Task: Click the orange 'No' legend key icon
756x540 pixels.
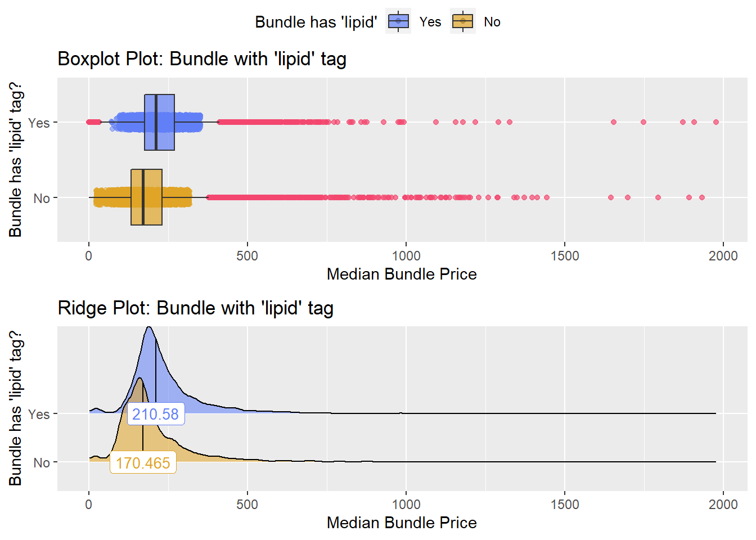Action: click(462, 21)
